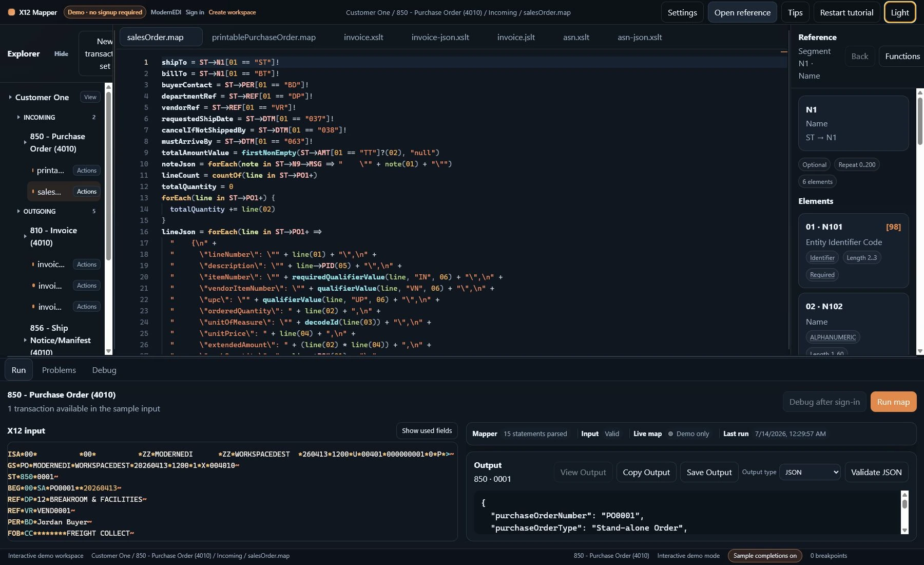This screenshot has height=565, width=924.
Task: Click View Output button
Action: 583,472
